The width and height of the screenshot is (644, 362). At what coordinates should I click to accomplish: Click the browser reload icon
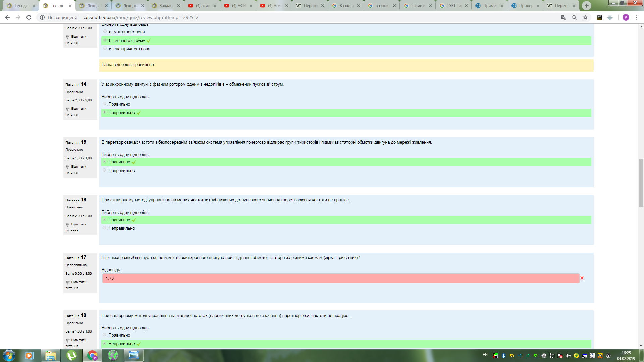[29, 17]
